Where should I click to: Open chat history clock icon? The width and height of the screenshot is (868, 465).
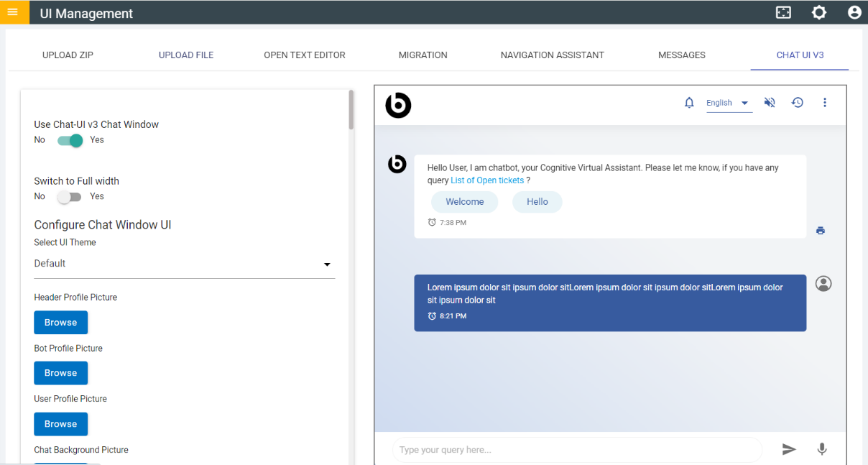[x=798, y=103]
